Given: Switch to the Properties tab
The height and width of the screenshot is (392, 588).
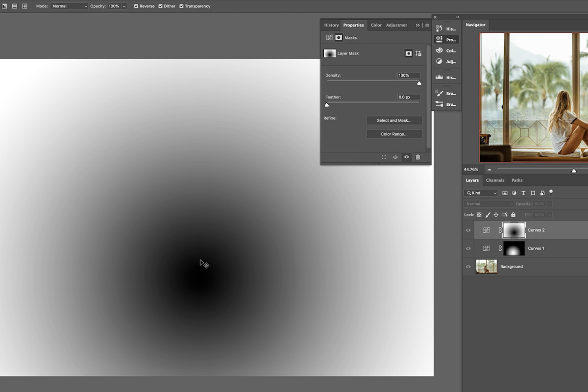Looking at the screenshot, I should point(353,25).
